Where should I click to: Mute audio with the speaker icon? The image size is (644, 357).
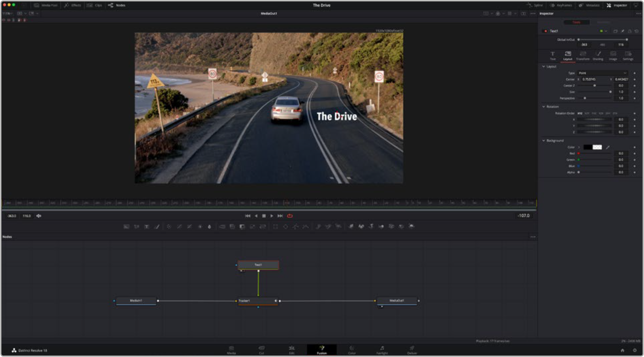point(39,216)
